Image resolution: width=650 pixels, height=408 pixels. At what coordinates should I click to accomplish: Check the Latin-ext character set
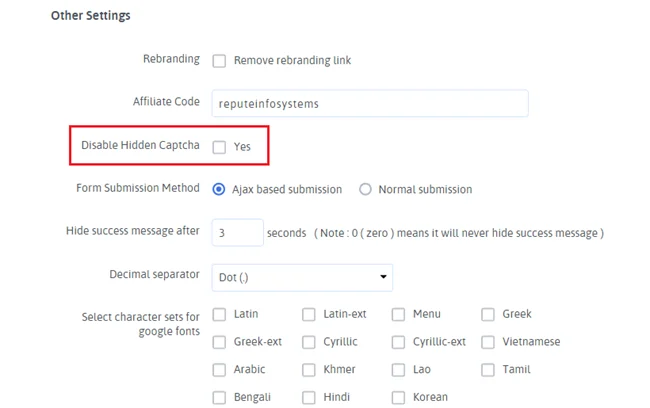point(309,315)
